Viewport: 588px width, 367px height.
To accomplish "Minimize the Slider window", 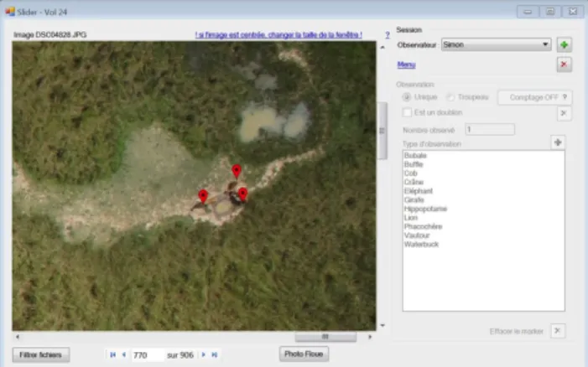I will pyautogui.click(x=528, y=12).
